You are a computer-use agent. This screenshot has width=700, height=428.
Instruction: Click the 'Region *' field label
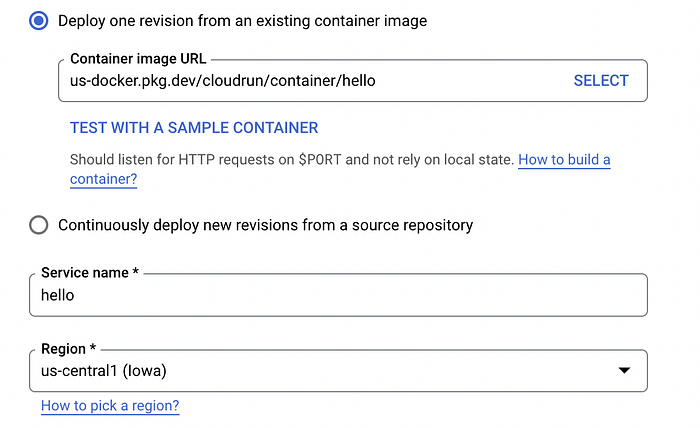[68, 349]
